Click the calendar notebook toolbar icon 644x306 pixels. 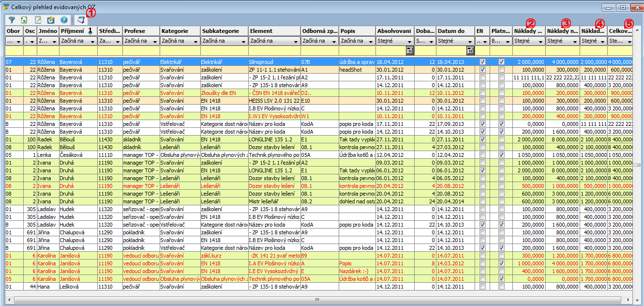81,20
